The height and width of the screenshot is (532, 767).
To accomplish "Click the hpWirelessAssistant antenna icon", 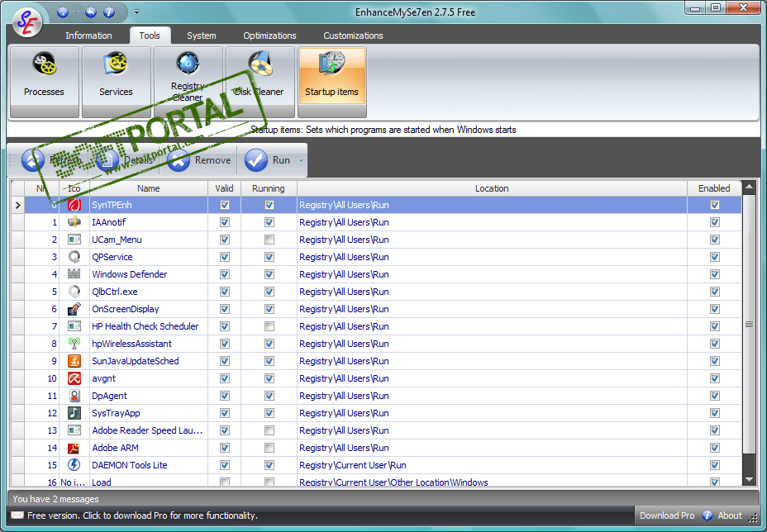I will 74,344.
